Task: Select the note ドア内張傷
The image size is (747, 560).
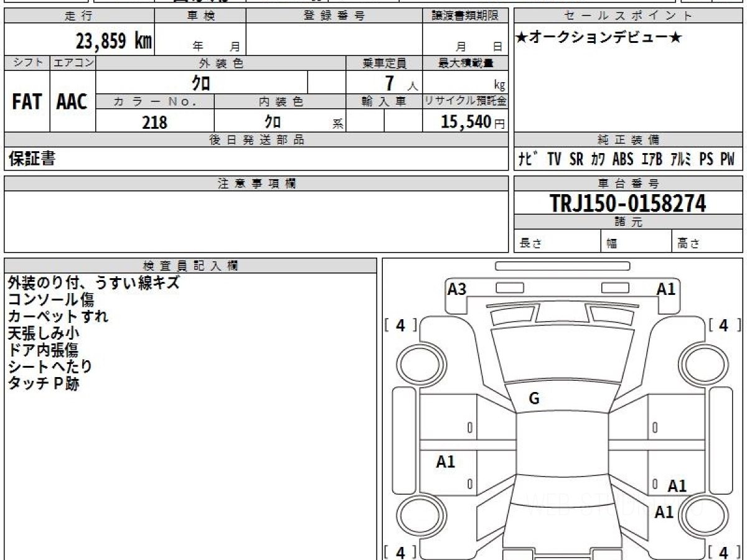Action: (x=43, y=350)
